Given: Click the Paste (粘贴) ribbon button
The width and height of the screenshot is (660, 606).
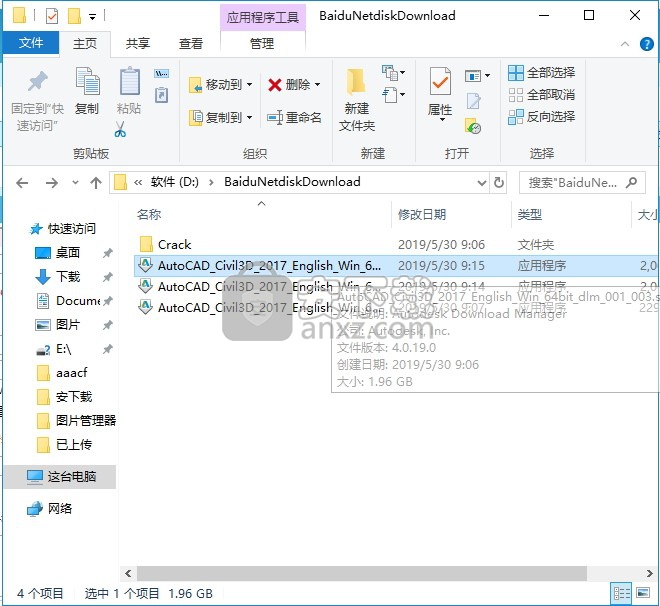Looking at the screenshot, I should 129,91.
